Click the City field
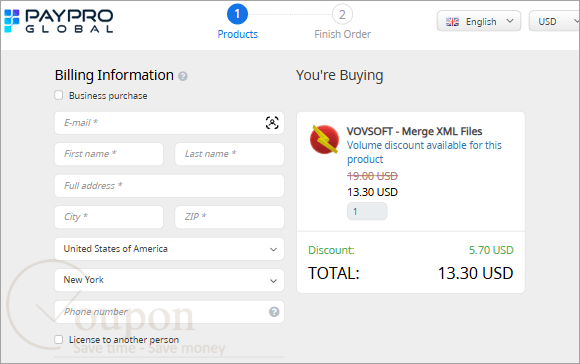The image size is (580, 364). (x=109, y=217)
